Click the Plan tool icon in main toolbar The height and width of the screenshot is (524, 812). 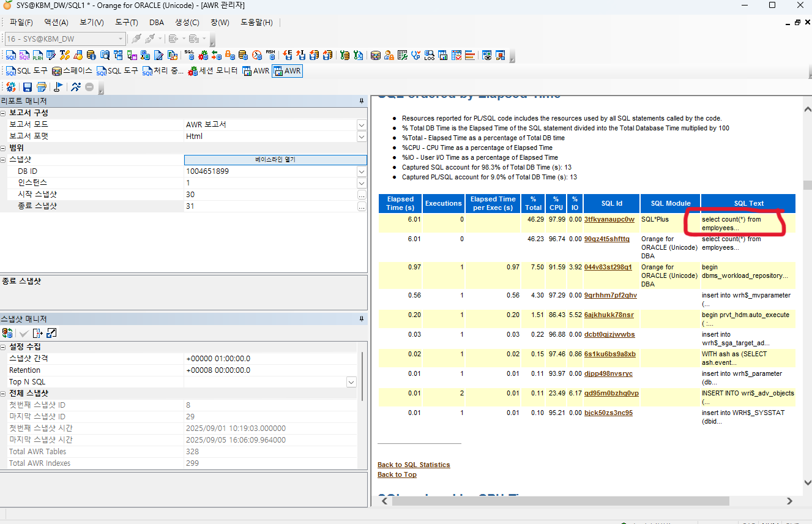point(37,55)
